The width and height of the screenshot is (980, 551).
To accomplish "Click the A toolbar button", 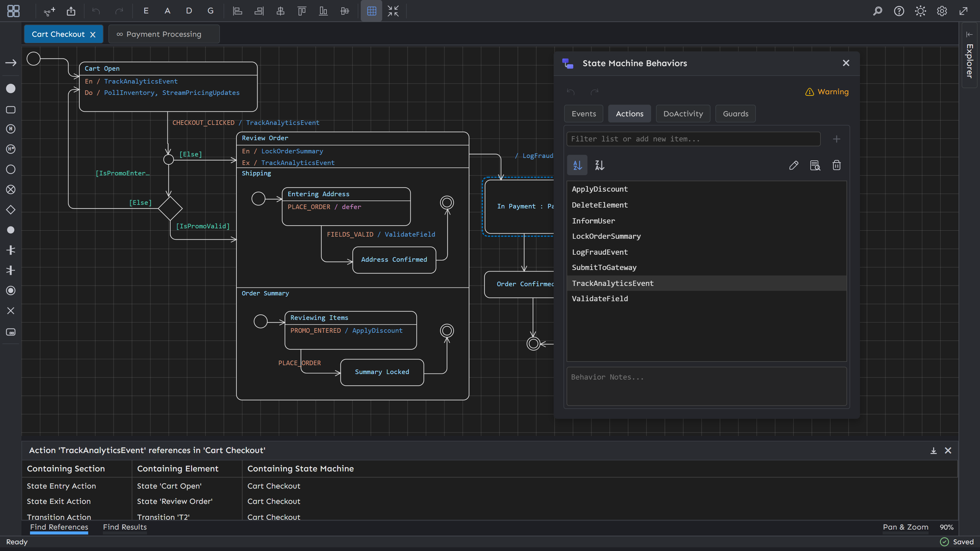I will click(168, 11).
